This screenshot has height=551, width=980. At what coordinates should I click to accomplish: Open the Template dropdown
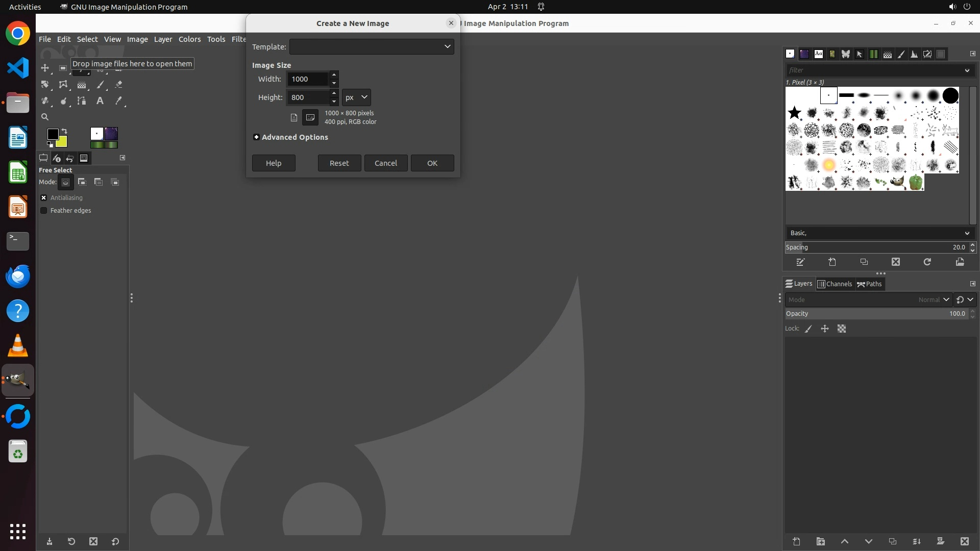click(x=372, y=47)
